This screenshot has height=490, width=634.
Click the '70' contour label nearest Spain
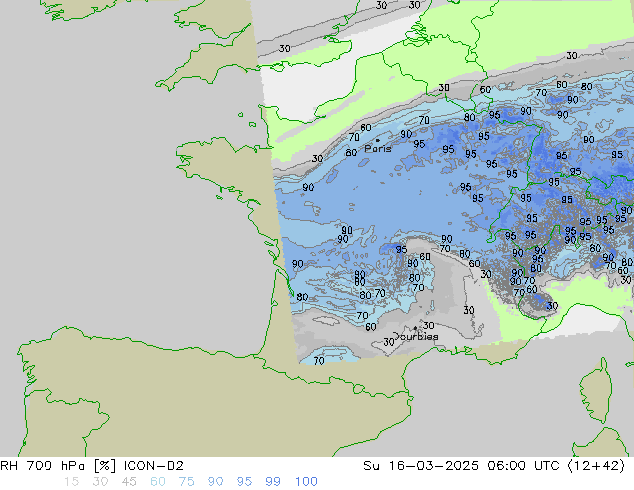coord(319,361)
